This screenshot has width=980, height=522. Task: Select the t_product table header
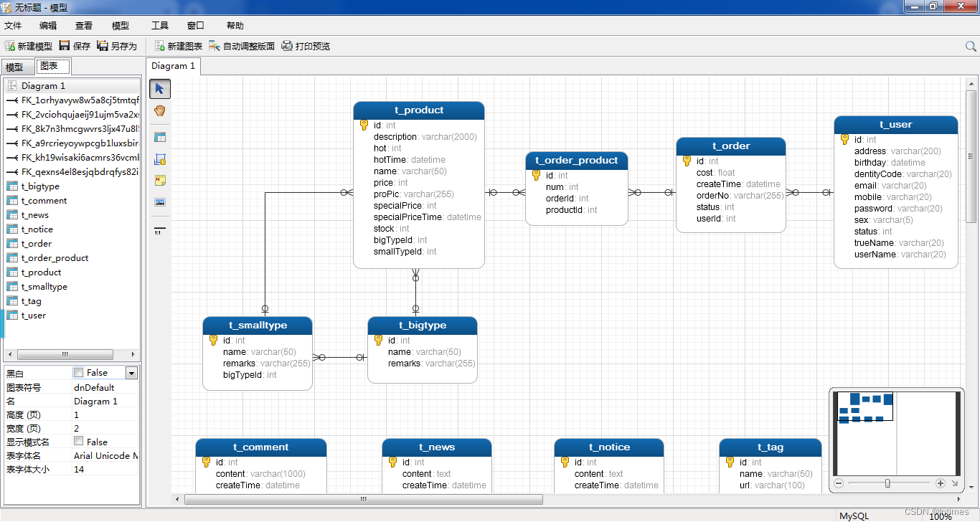[419, 110]
